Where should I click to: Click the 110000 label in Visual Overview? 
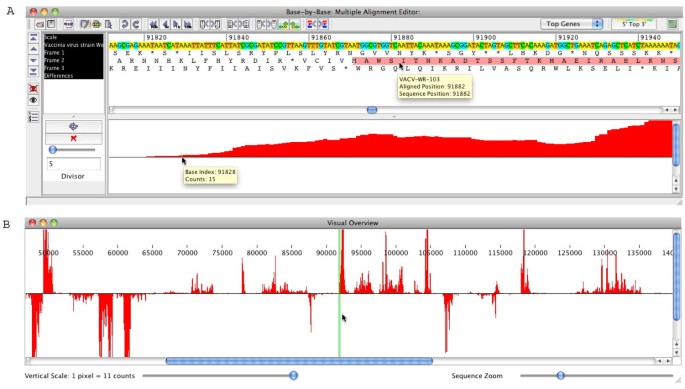[465, 253]
